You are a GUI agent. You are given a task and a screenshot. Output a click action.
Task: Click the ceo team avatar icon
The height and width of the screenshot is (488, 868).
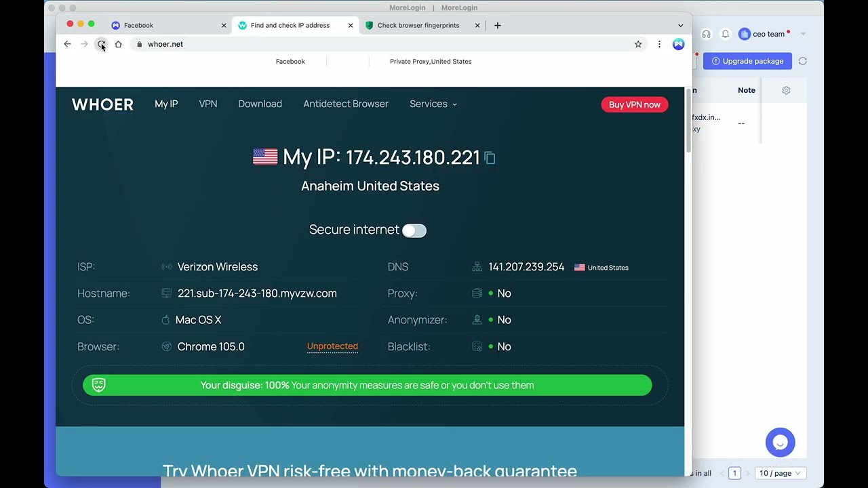click(745, 34)
